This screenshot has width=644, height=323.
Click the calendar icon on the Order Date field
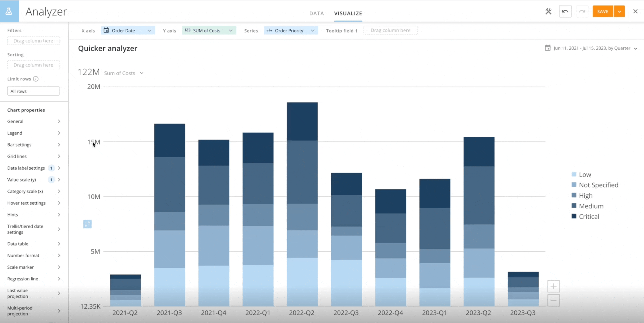(107, 30)
